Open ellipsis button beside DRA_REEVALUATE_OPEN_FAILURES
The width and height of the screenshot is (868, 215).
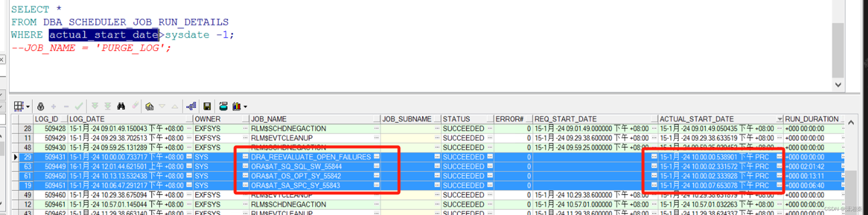(x=376, y=157)
